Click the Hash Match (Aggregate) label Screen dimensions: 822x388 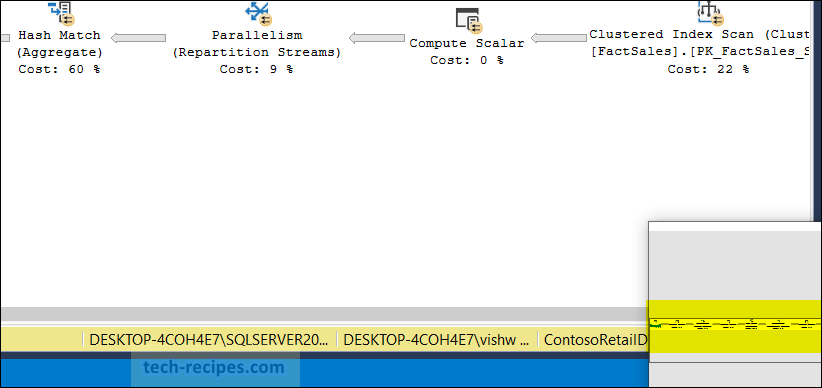[59, 44]
